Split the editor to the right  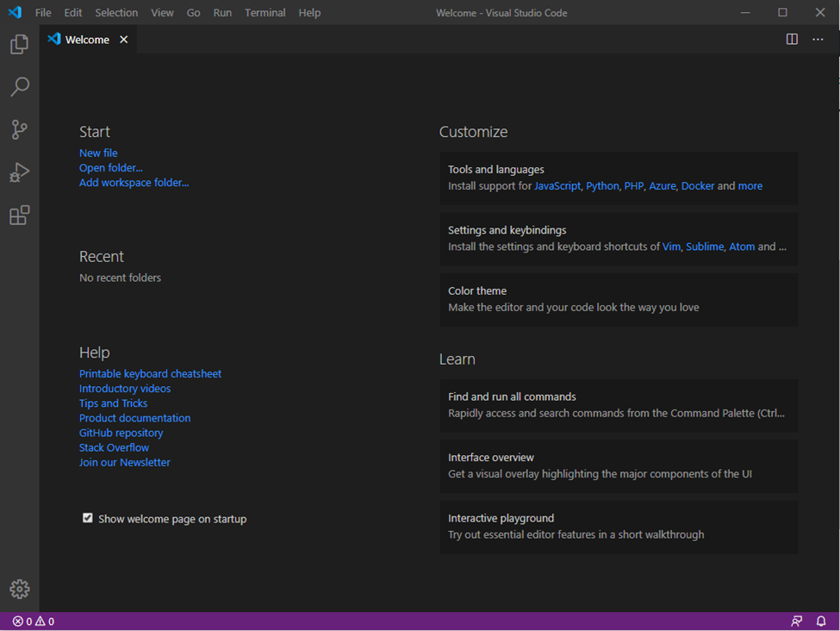[792, 39]
